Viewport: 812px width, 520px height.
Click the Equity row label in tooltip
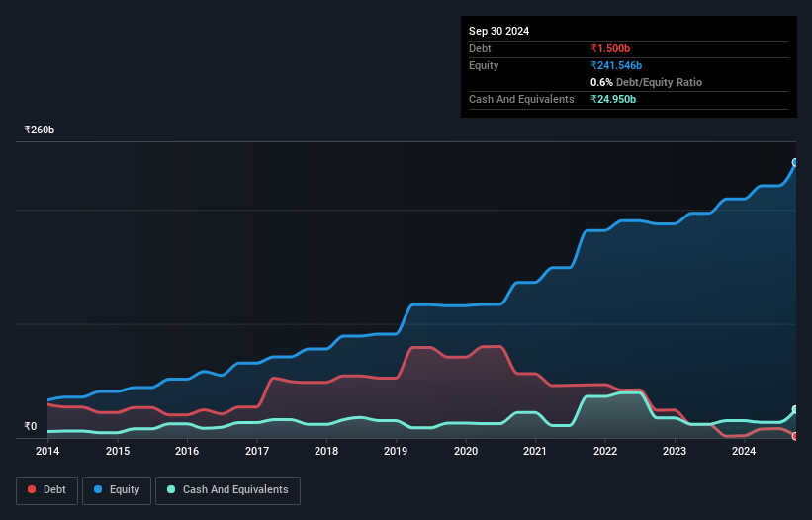[x=484, y=65]
